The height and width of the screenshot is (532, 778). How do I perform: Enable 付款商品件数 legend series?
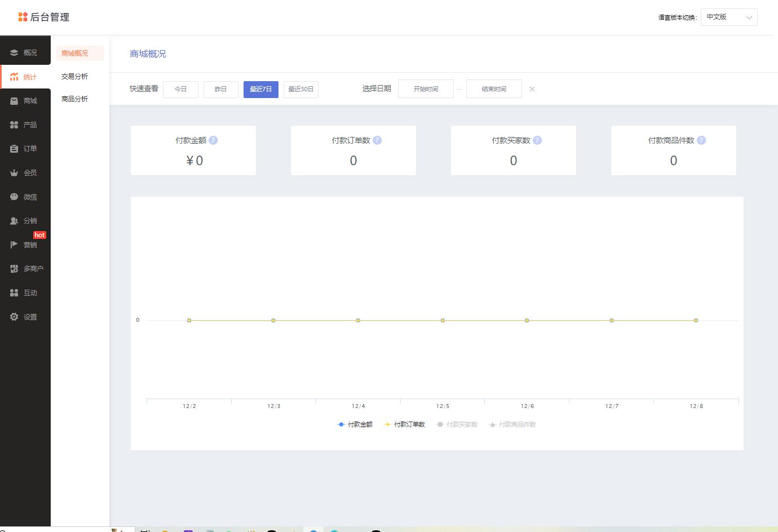point(512,424)
